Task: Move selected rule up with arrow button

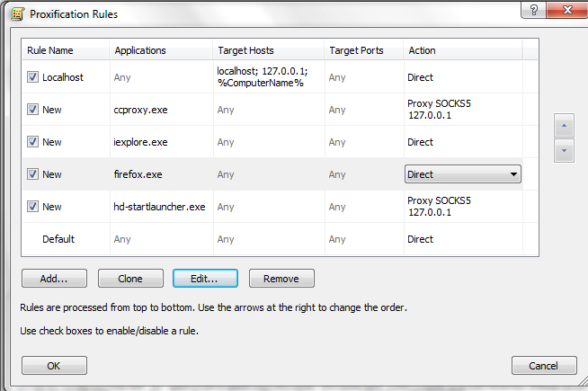Action: 564,125
